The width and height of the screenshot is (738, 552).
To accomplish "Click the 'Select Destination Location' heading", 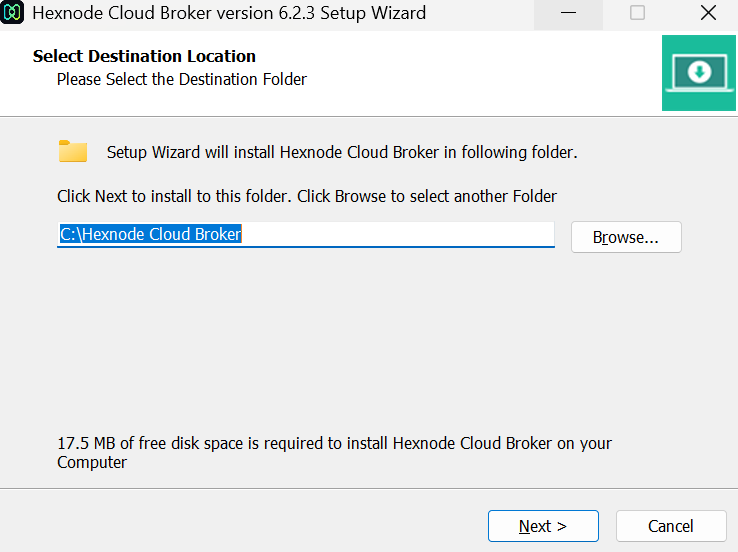I will pos(144,56).
